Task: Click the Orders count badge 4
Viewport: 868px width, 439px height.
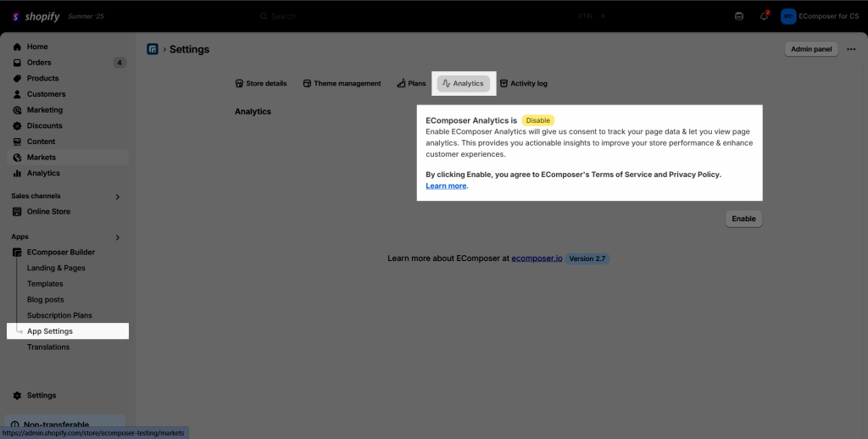Action: [x=120, y=63]
